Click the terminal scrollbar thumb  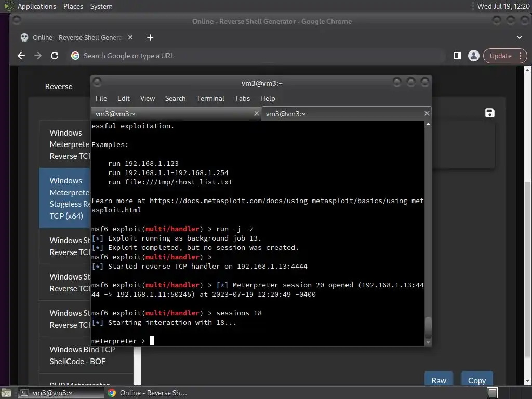pyautogui.click(x=428, y=327)
